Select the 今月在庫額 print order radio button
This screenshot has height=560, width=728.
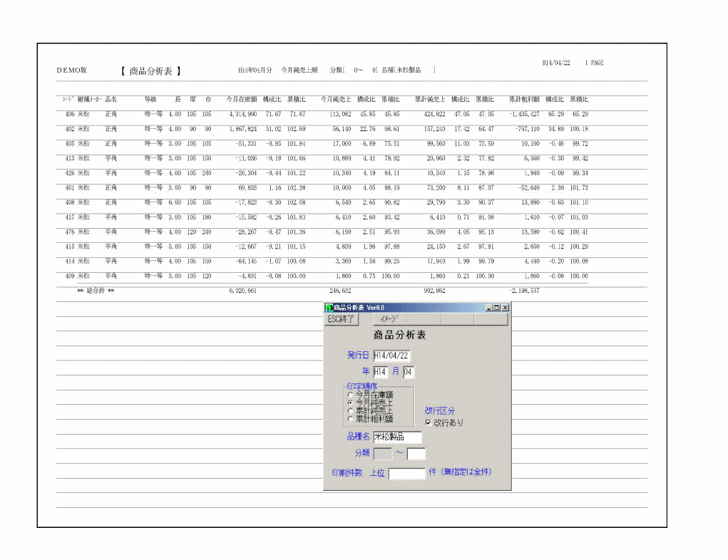pyautogui.click(x=351, y=395)
